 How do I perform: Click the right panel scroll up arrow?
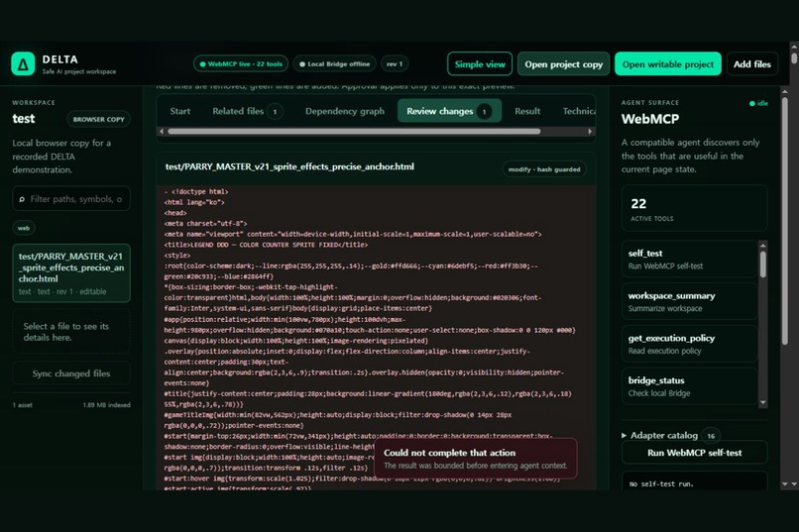[x=785, y=91]
